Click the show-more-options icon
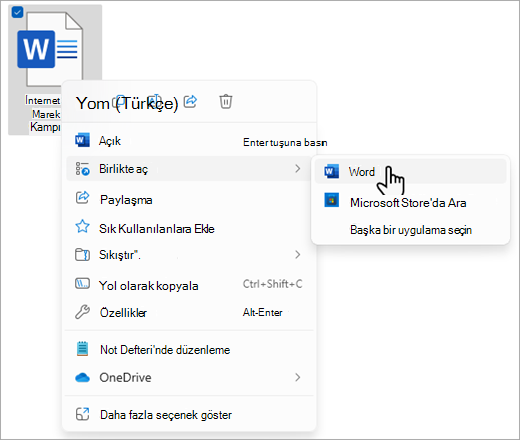The width and height of the screenshot is (520, 440). click(x=82, y=414)
